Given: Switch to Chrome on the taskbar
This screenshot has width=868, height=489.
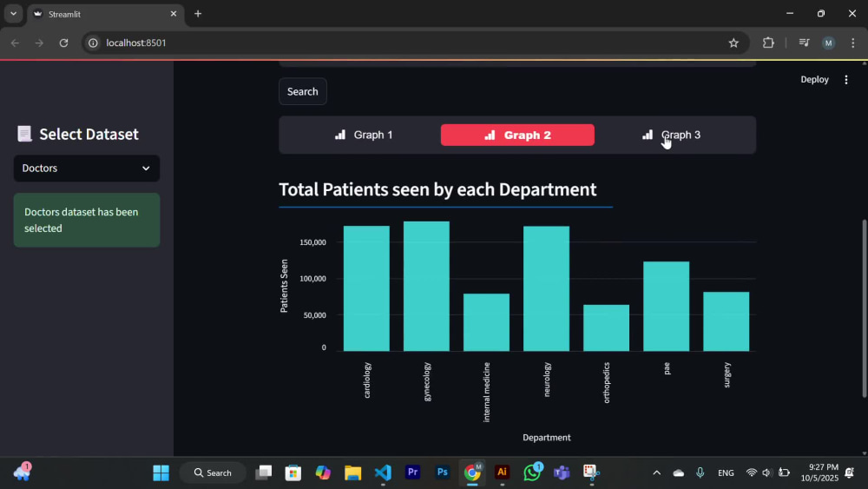Looking at the screenshot, I should (x=472, y=472).
